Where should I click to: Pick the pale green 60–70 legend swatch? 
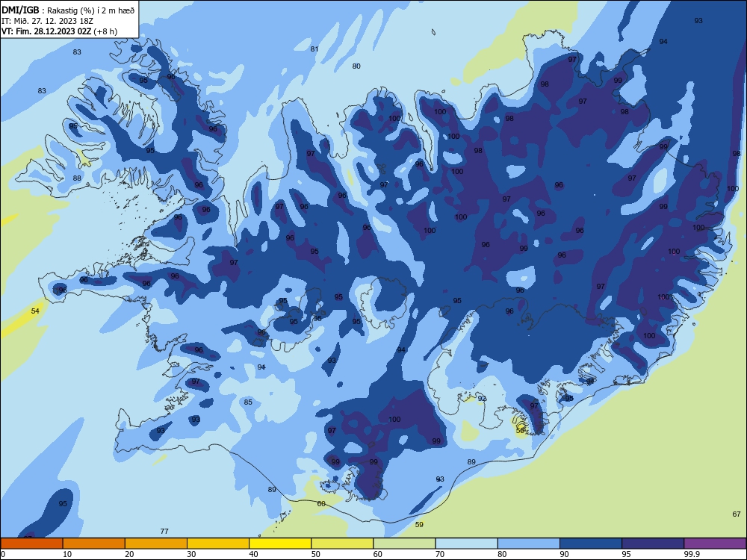pos(404,544)
